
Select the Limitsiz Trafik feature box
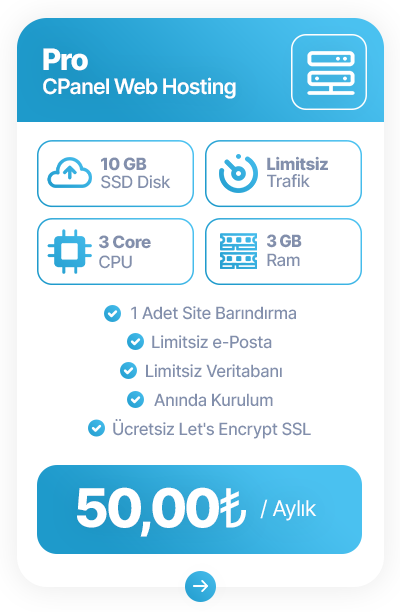pyautogui.click(x=284, y=173)
